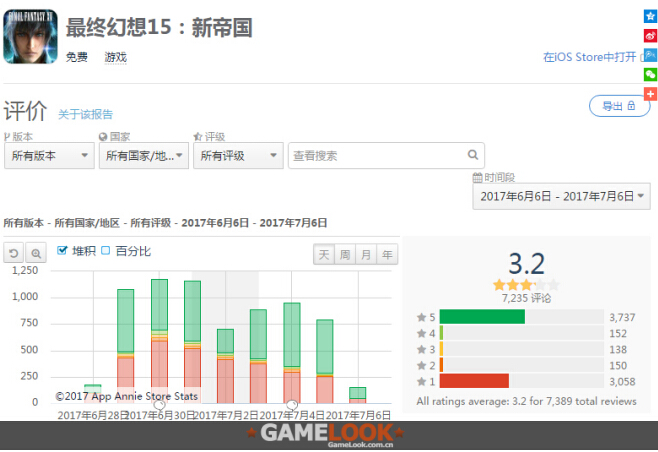
Task: Click the blue share icon below Weibo
Action: 650,55
